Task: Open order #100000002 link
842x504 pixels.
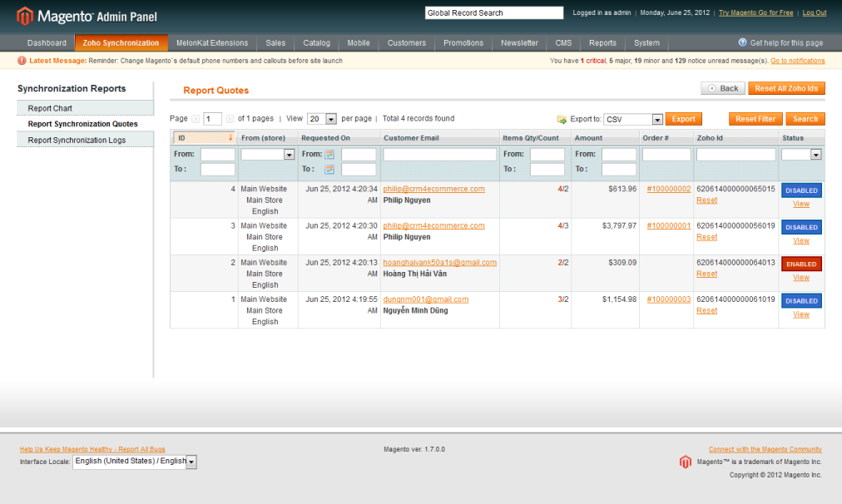Action: [x=669, y=189]
